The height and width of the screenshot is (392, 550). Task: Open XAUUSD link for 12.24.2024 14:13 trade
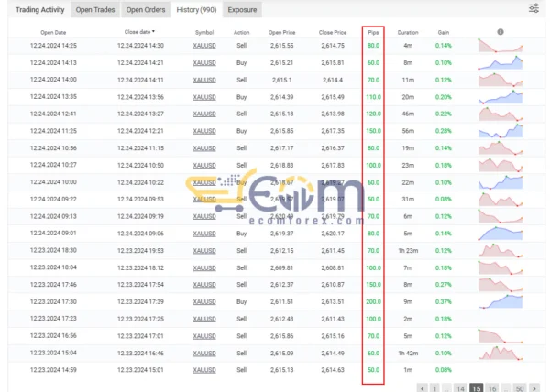[x=204, y=63]
